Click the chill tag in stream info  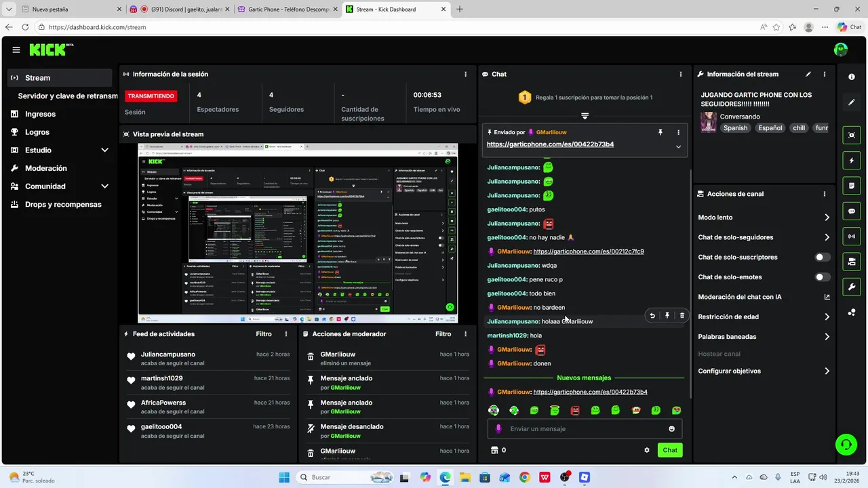coord(799,128)
